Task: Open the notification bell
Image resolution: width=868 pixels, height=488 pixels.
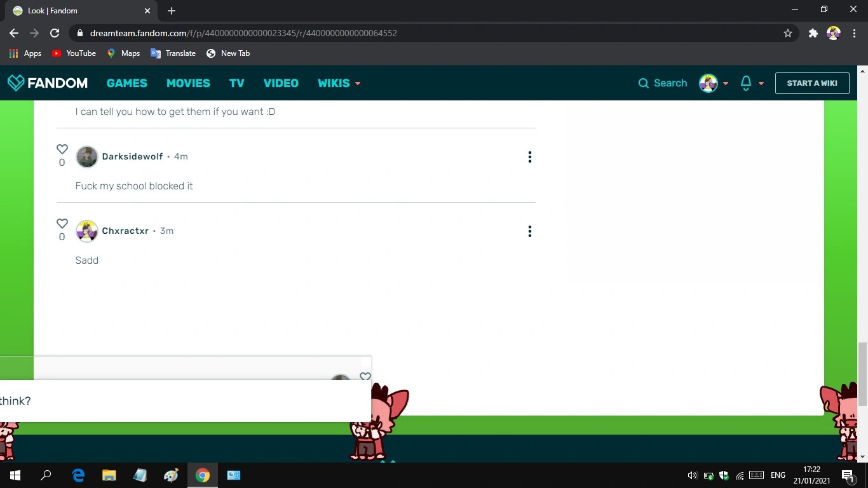Action: (745, 83)
